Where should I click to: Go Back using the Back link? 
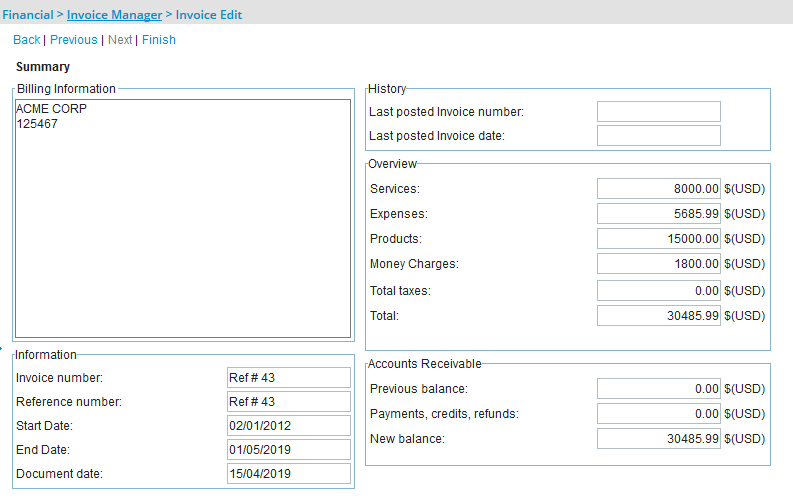[27, 40]
